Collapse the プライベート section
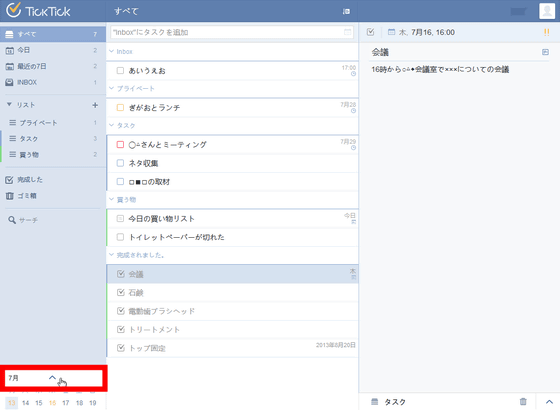 coord(111,88)
